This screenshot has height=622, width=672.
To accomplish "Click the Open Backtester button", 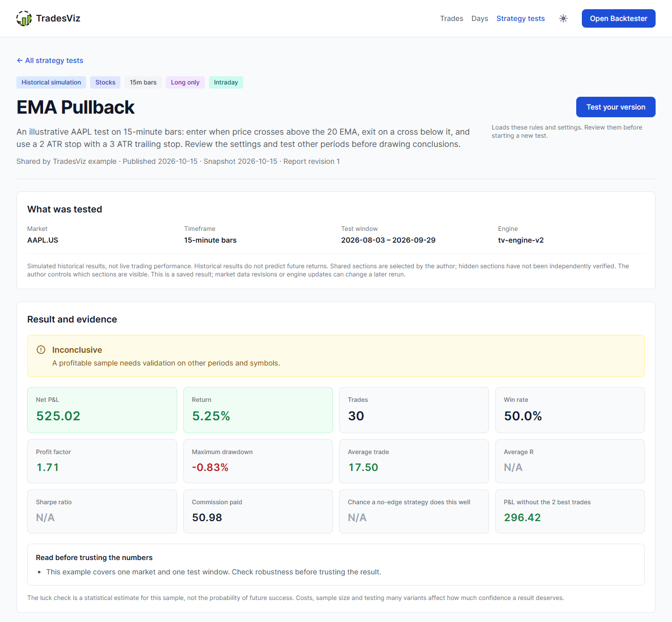I will point(618,18).
